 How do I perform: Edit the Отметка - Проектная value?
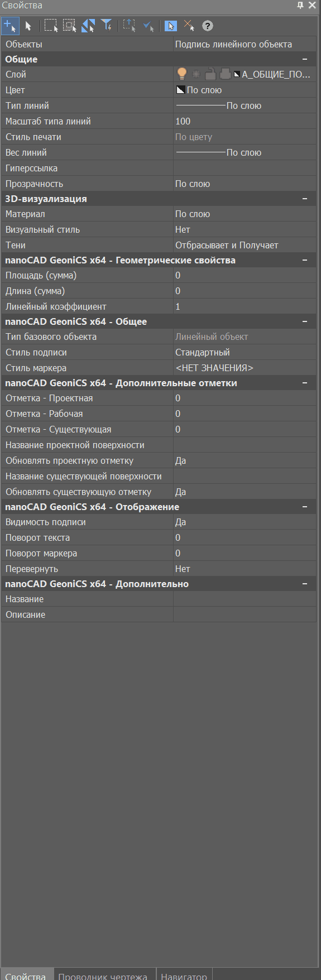click(x=245, y=398)
